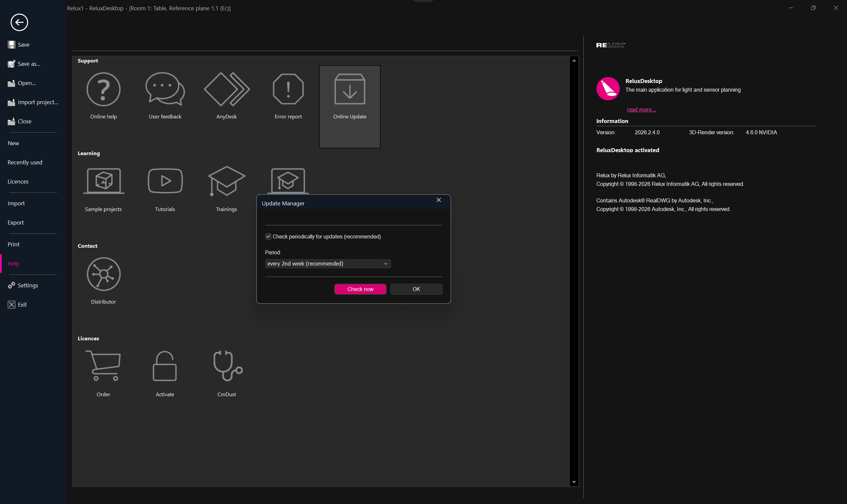Click the version number 2026.2.4.0

point(647,133)
